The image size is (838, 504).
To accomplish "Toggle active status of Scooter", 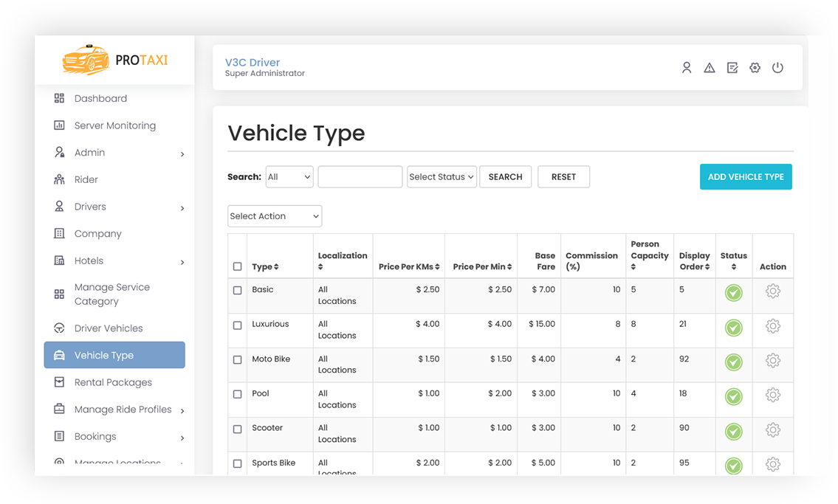I will pyautogui.click(x=734, y=432).
